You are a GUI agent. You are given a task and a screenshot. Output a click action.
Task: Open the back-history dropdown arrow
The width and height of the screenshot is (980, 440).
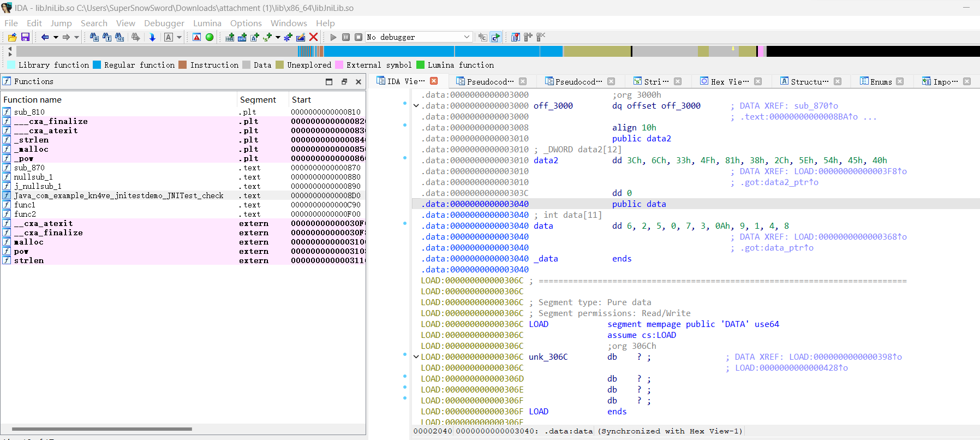56,37
